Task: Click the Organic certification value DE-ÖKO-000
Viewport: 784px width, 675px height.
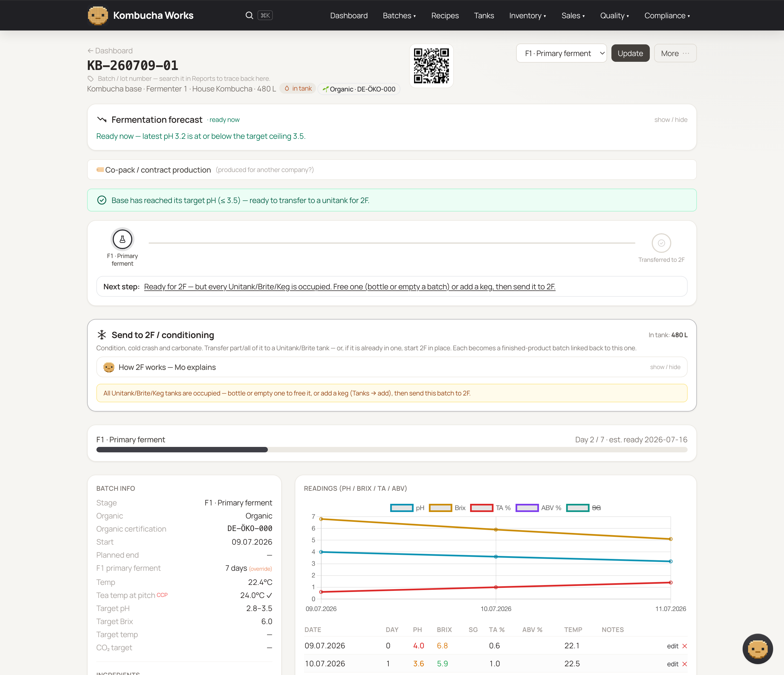Action: [249, 529]
